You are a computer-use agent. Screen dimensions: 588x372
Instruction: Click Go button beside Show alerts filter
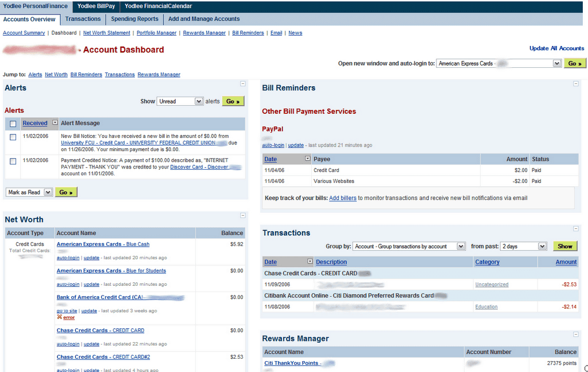click(x=233, y=101)
